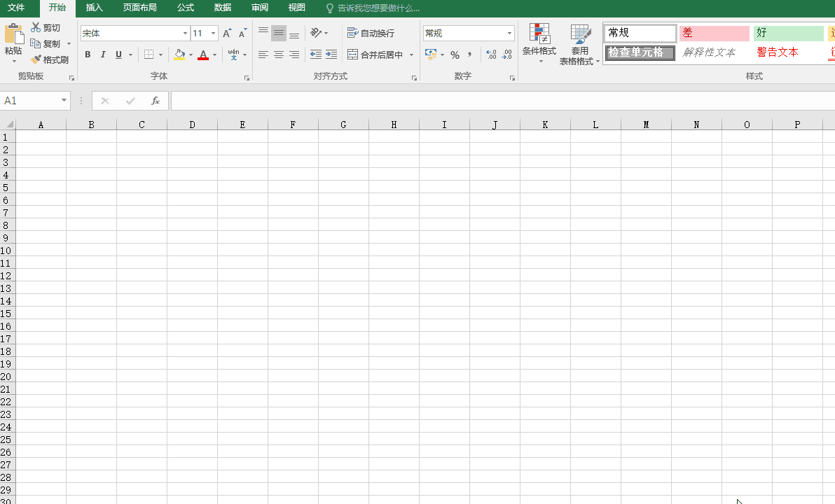Viewport: 835px width, 504px height.
Task: Open Alignment settings dialog launcher
Action: pos(414,78)
